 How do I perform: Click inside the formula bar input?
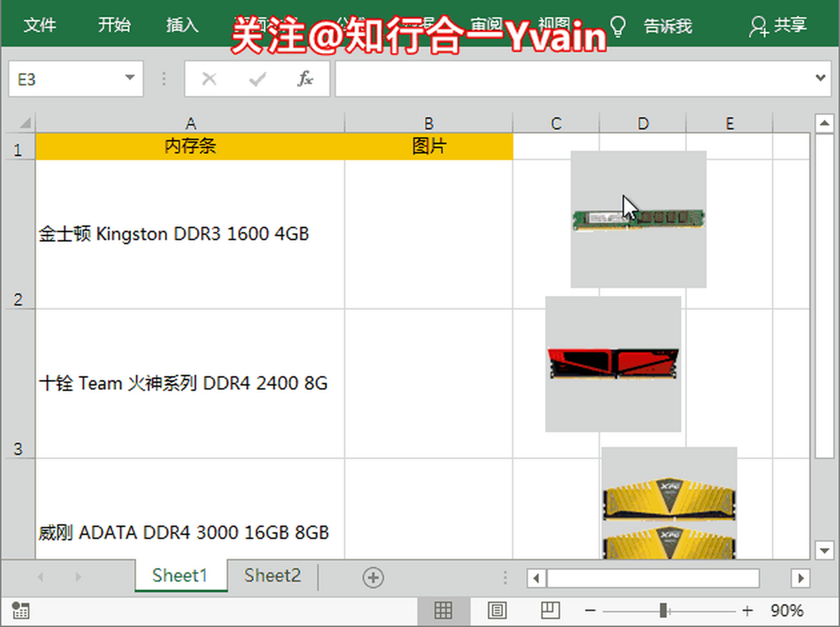[x=573, y=78]
